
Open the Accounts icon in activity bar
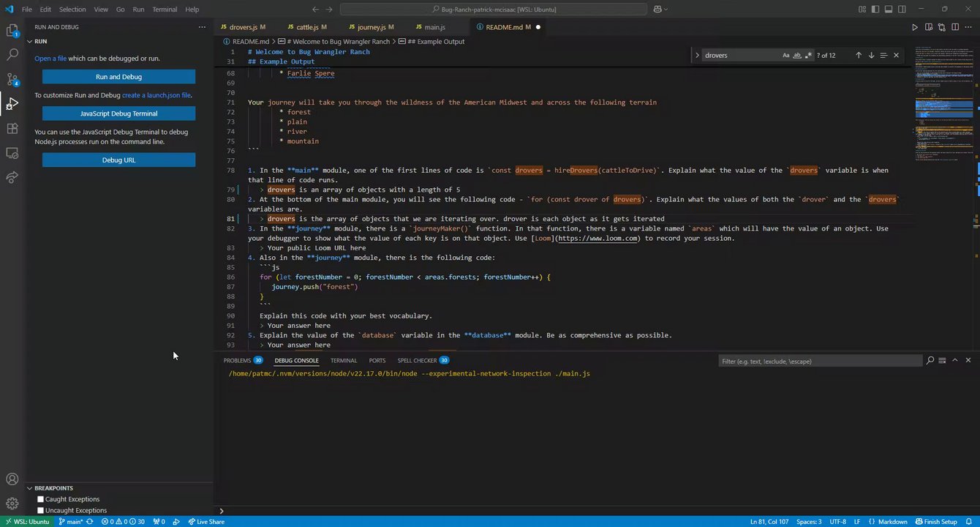(12, 479)
